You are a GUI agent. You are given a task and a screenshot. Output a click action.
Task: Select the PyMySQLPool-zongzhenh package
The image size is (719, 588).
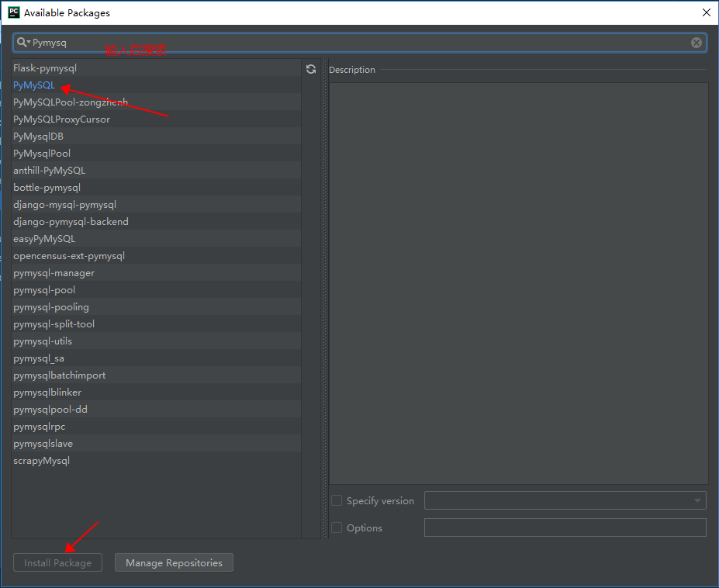point(157,102)
